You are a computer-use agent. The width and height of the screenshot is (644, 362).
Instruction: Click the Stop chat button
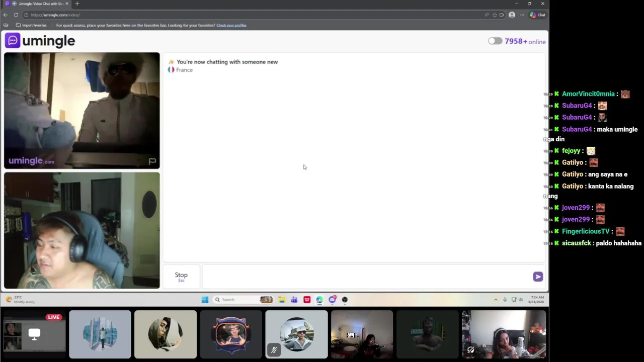click(x=181, y=277)
